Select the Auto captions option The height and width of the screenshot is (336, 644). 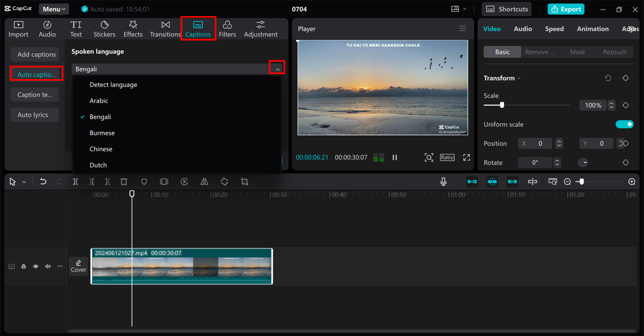pos(36,74)
